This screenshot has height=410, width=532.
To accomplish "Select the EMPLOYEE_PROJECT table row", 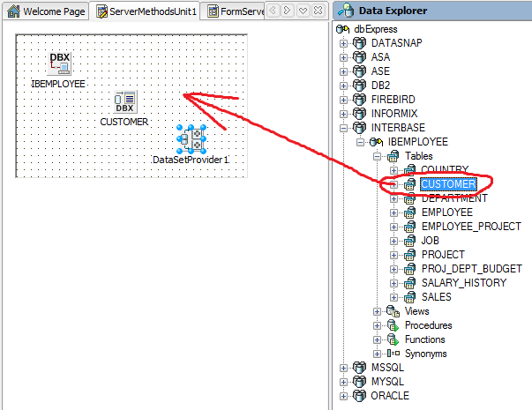I will [471, 227].
